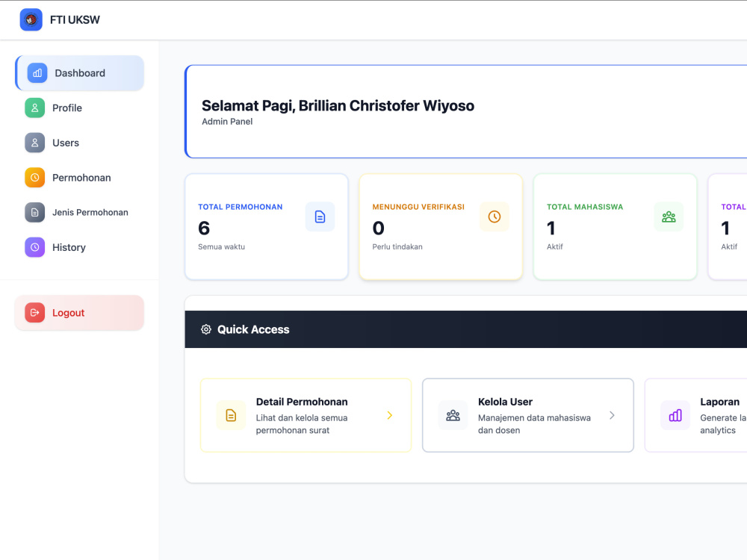Viewport: 747px width, 560px height.
Task: Open the Detail Permohonan quick access card
Action: [x=306, y=415]
